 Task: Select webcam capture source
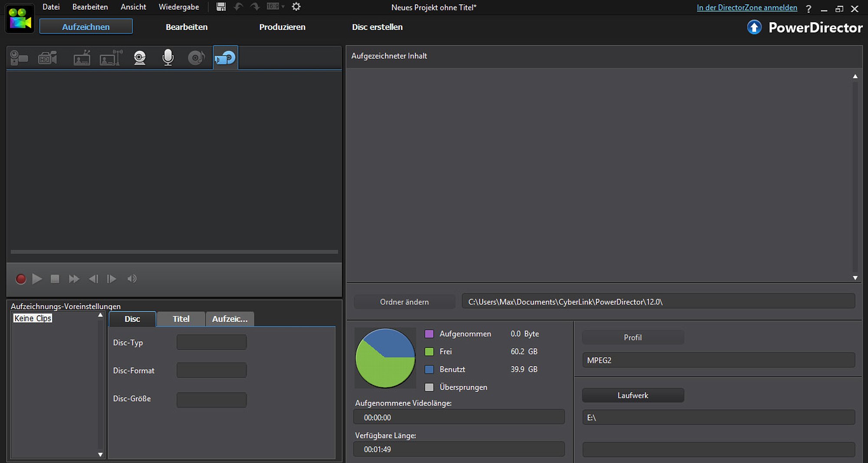(140, 58)
